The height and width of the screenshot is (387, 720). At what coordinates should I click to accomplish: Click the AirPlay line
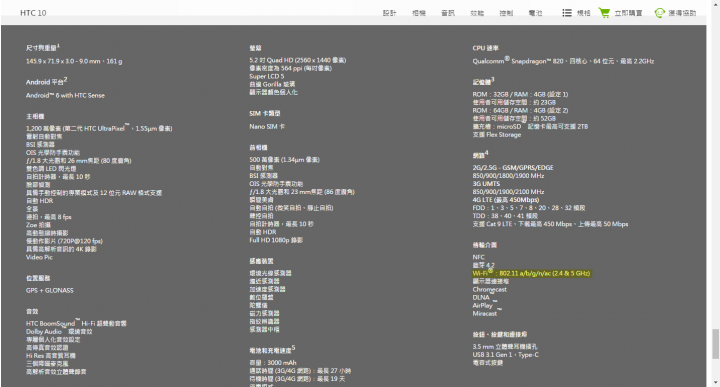point(483,305)
